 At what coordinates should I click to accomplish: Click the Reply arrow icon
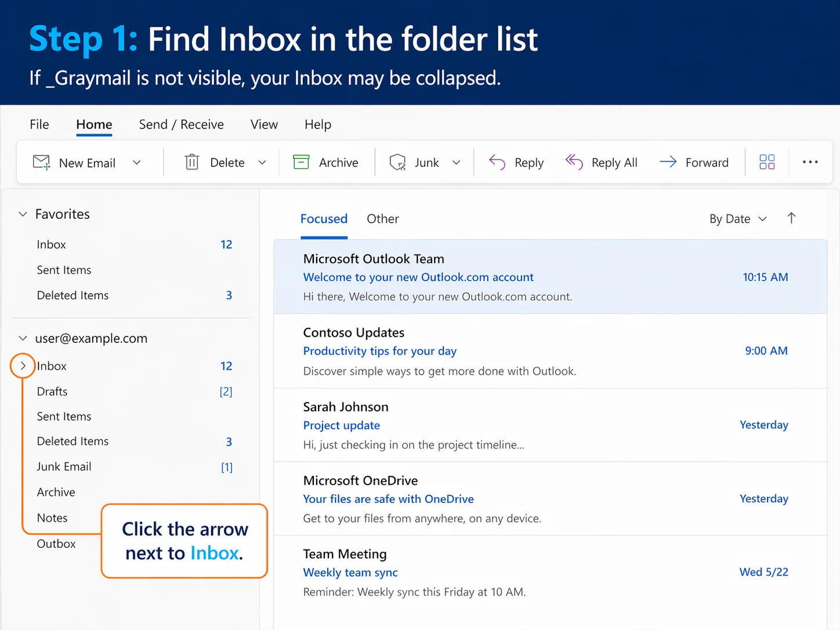coord(497,162)
